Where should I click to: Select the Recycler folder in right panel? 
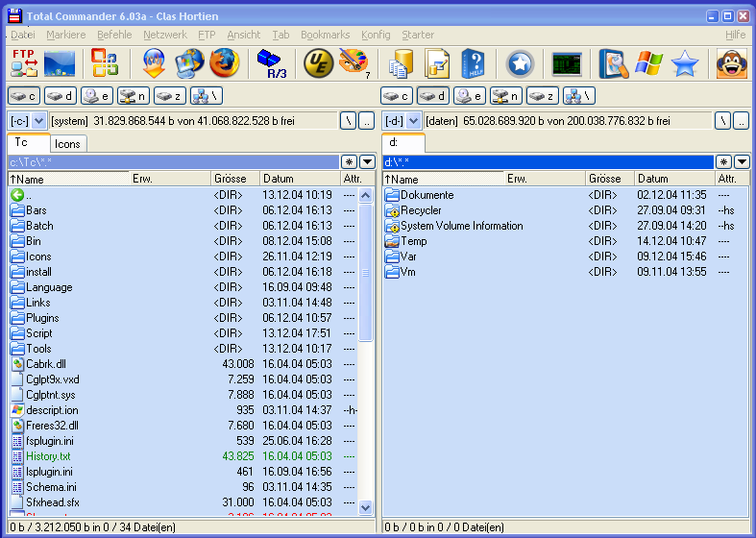coord(566,210)
